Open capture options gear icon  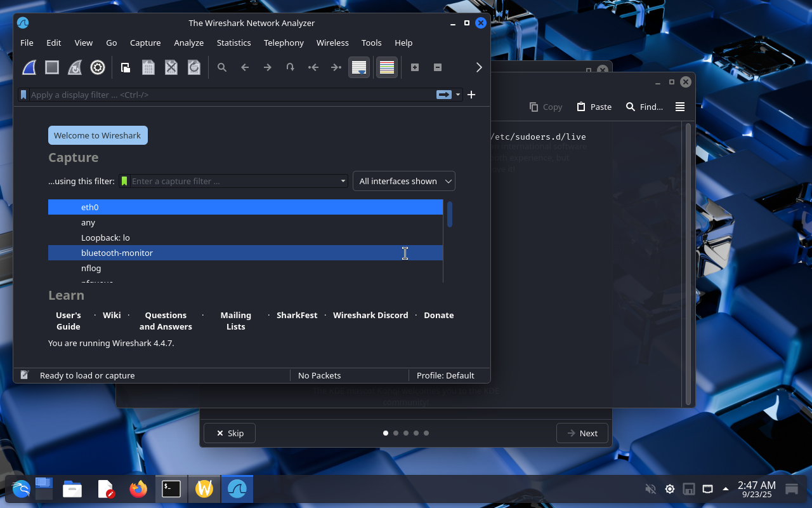coord(98,67)
